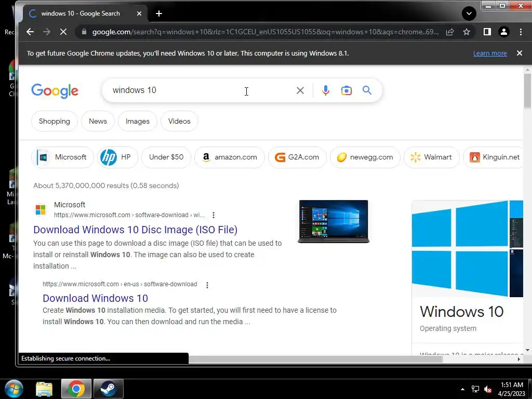Click the muted volume tray icon
This screenshot has width=532, height=399.
tap(488, 389)
